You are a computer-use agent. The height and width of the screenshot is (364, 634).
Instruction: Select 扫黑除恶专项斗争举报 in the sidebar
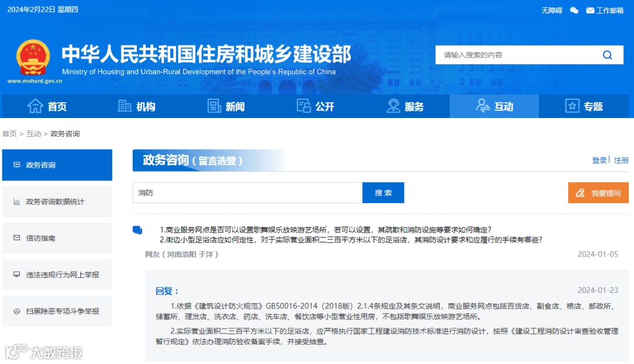[57, 311]
